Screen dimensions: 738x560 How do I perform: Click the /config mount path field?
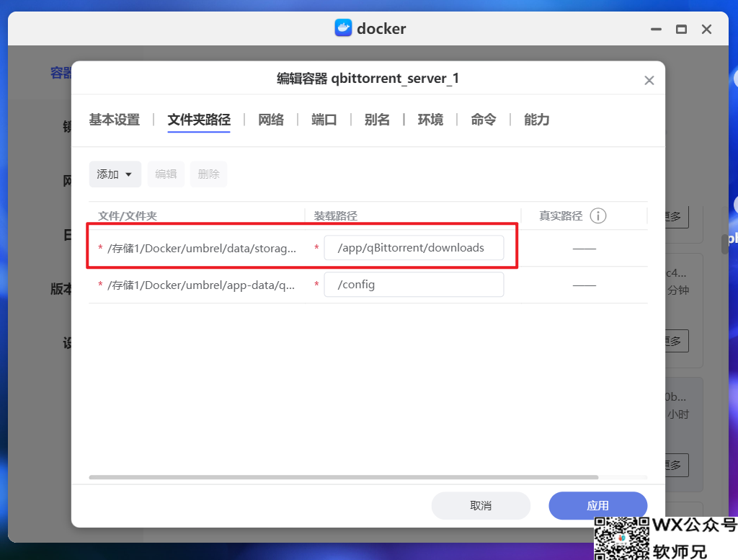(414, 284)
